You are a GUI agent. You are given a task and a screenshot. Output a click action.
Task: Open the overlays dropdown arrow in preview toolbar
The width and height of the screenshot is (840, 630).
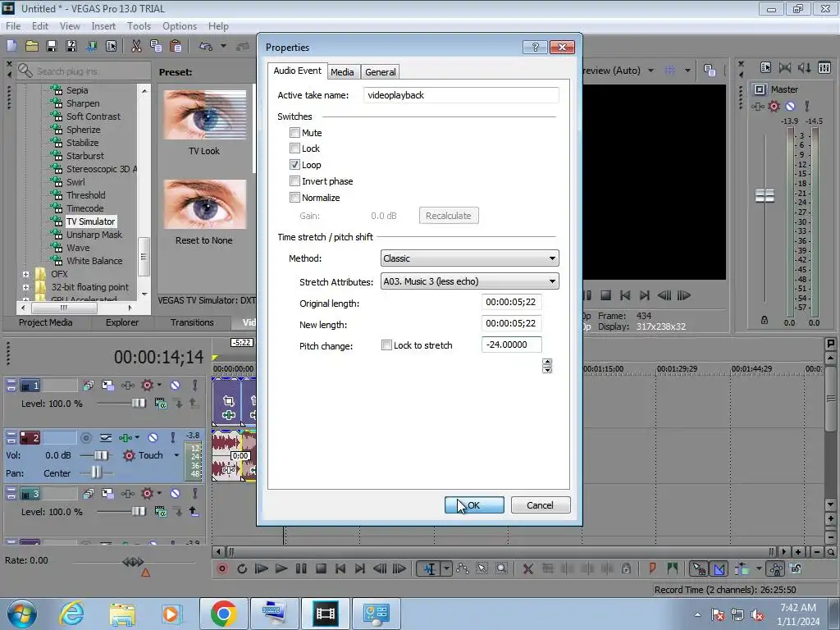coord(687,71)
